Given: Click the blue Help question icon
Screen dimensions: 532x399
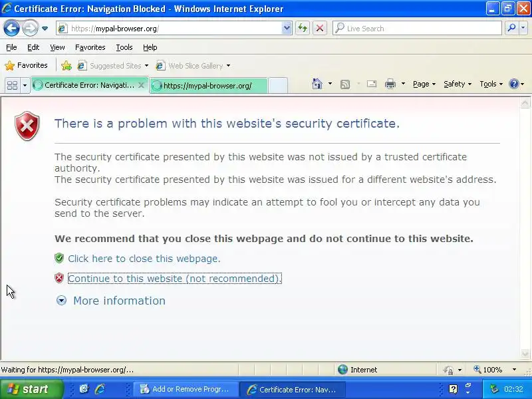Looking at the screenshot, I should (x=514, y=84).
